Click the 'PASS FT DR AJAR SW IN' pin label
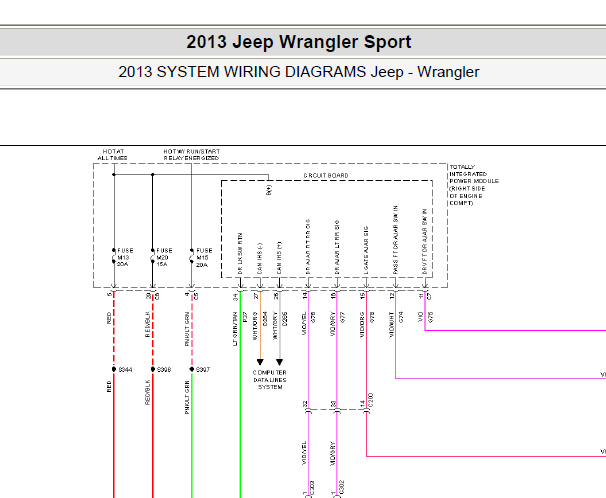 395,240
